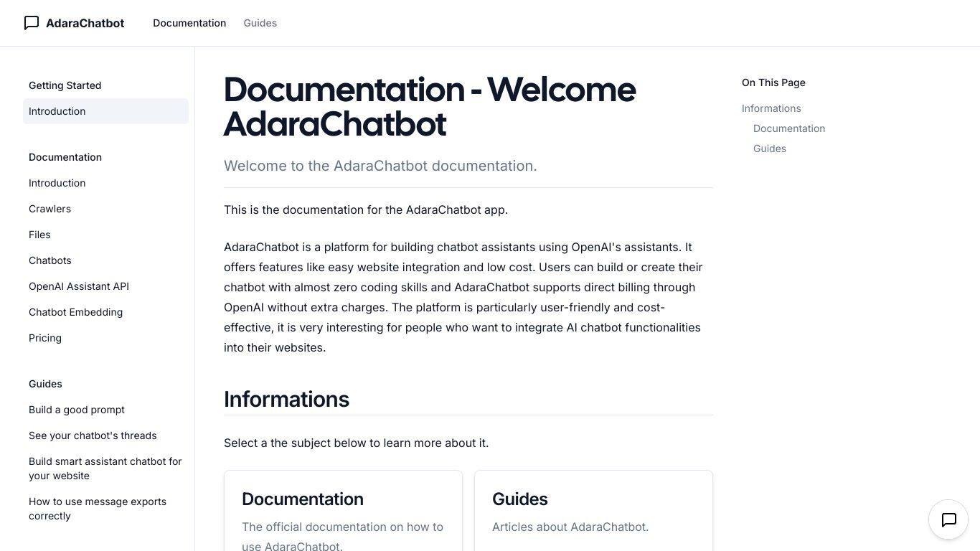Click the Informations section heading
Image resolution: width=980 pixels, height=551 pixels.
pos(286,399)
